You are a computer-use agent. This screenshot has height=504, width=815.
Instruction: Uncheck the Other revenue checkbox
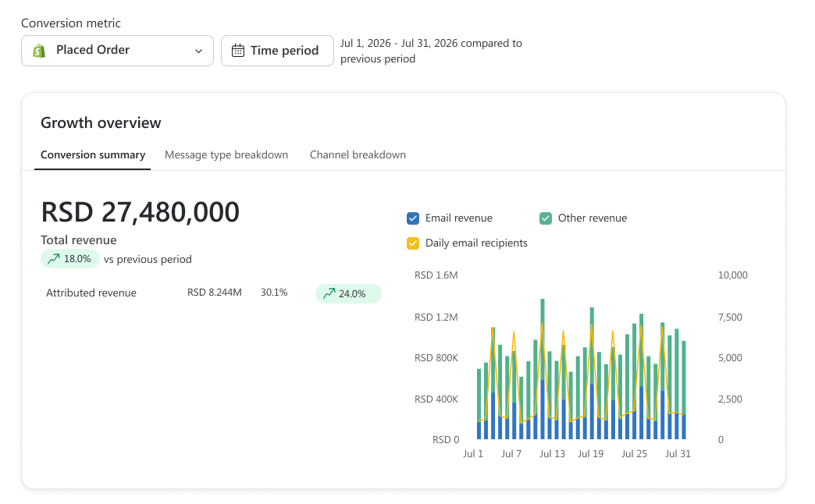pyautogui.click(x=545, y=218)
